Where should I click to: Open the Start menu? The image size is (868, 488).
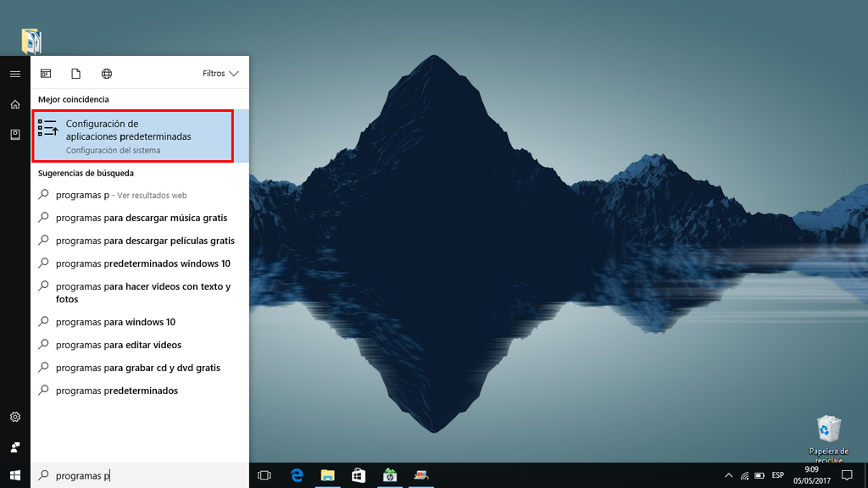(x=14, y=476)
